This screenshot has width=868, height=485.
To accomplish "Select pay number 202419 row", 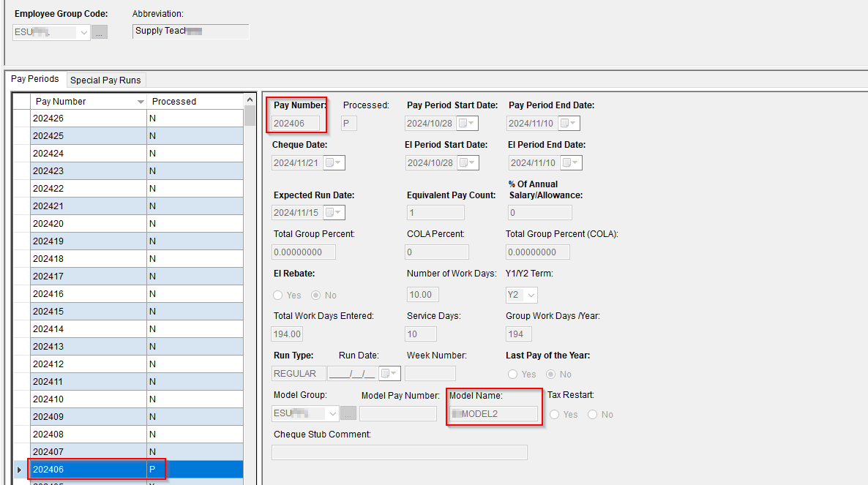I will [x=137, y=241].
